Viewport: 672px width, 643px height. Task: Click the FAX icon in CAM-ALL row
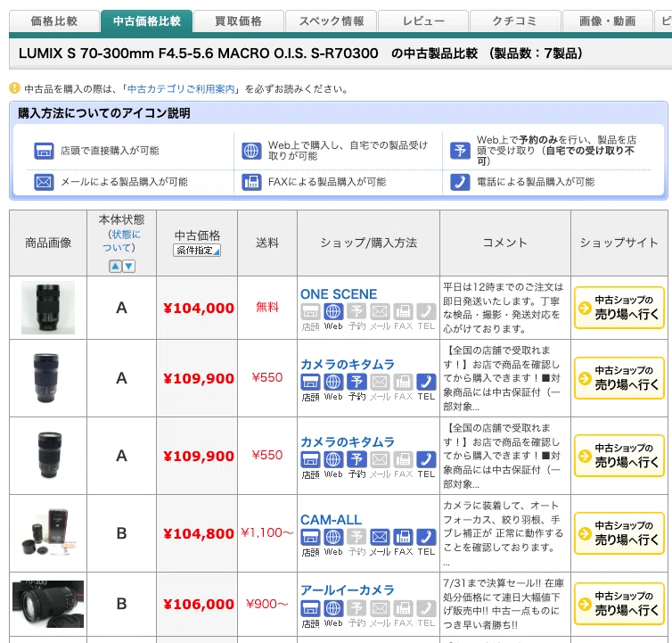point(403,537)
